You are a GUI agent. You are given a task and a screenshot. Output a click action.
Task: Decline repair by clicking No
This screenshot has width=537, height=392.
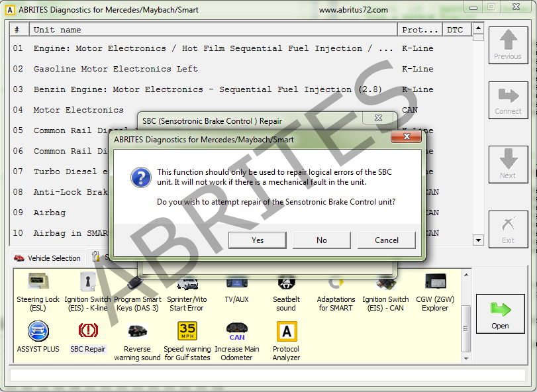coord(322,240)
